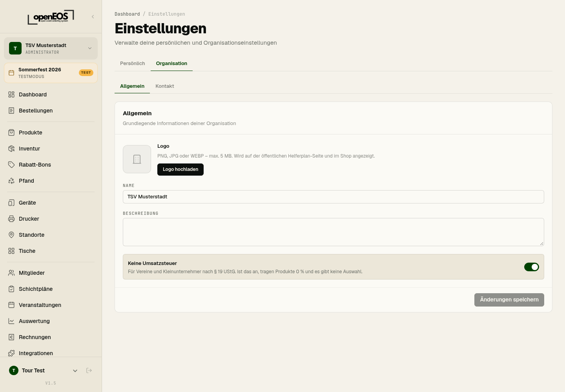
Task: Click the Name input field
Action: click(334, 197)
